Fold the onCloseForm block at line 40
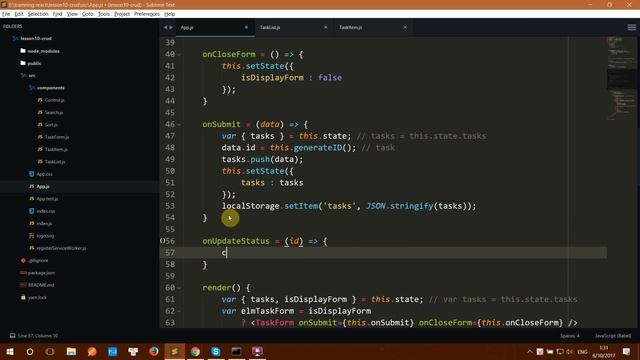 pos(179,54)
